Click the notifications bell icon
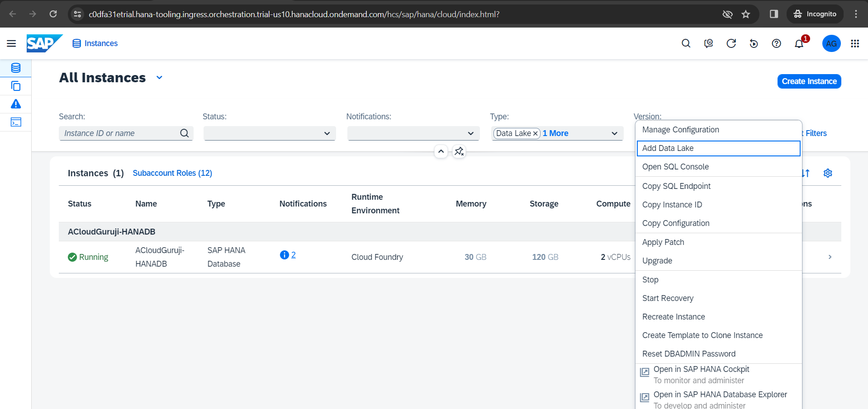 [799, 43]
